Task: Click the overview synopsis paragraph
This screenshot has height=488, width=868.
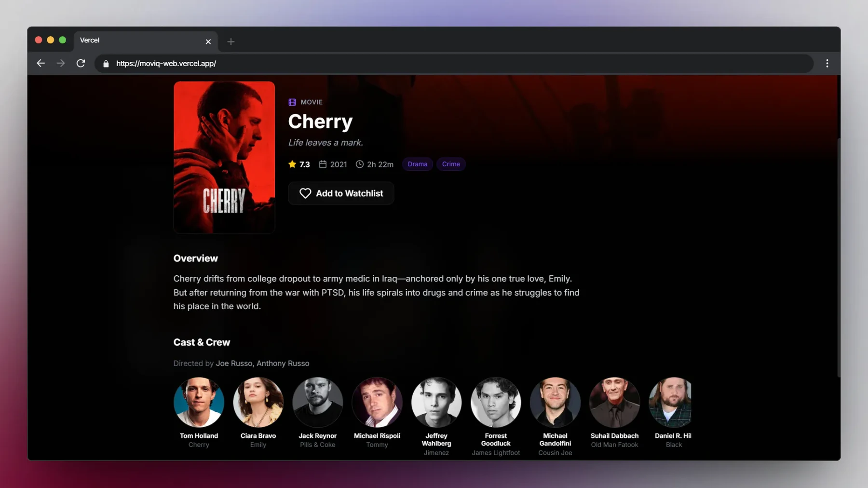Action: [x=377, y=293]
